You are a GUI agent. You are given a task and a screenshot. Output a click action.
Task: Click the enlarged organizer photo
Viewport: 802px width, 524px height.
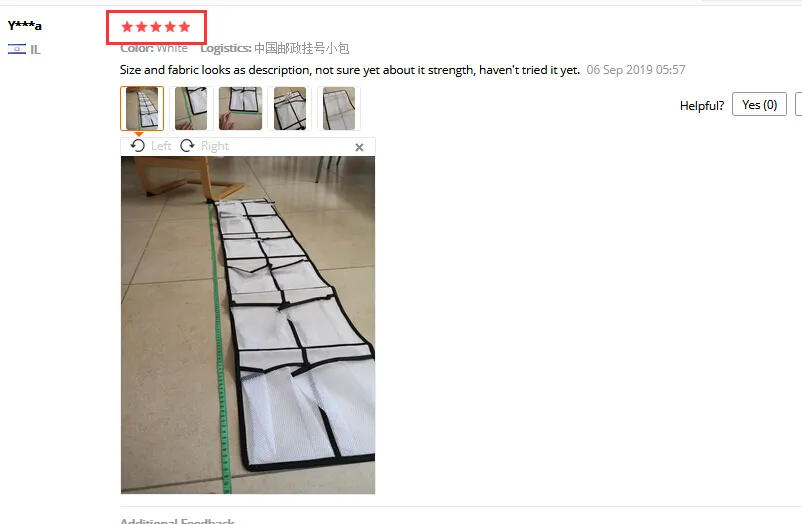[x=248, y=325]
